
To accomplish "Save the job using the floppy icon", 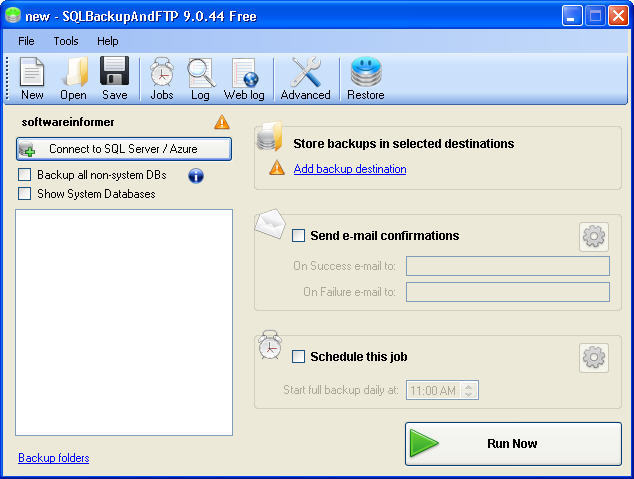I will click(114, 78).
